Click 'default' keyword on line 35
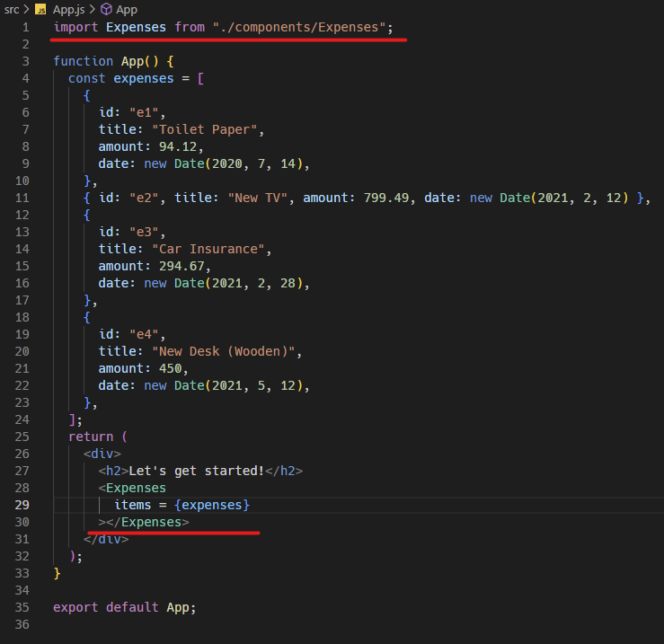Viewport: 664px width, 644px height. (x=132, y=607)
